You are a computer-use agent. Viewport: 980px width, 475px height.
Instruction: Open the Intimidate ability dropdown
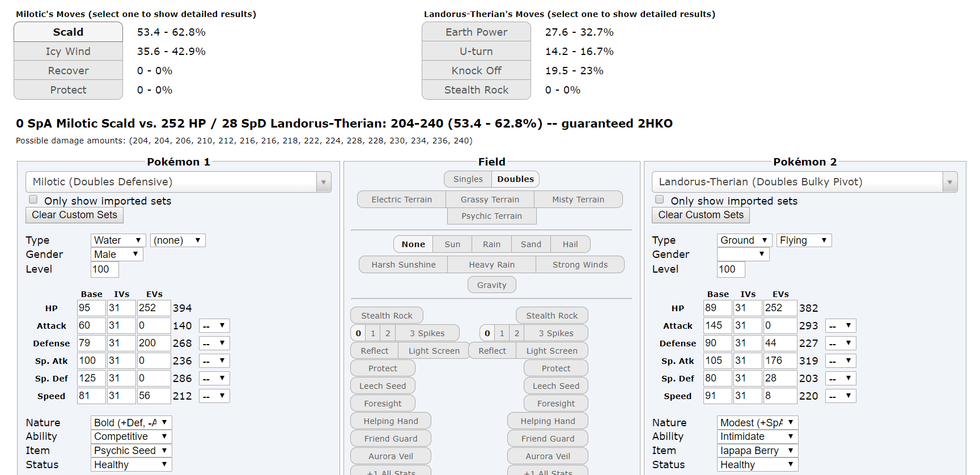pyautogui.click(x=757, y=436)
